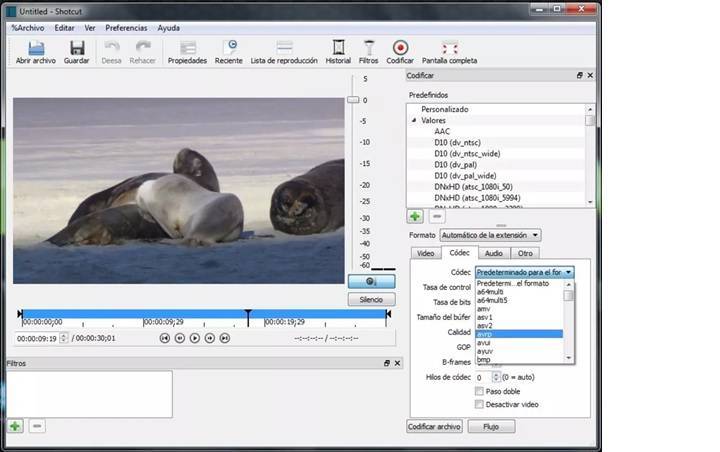Click the Codificar archivo button
Screen dimensions: 720x452
[x=434, y=427]
